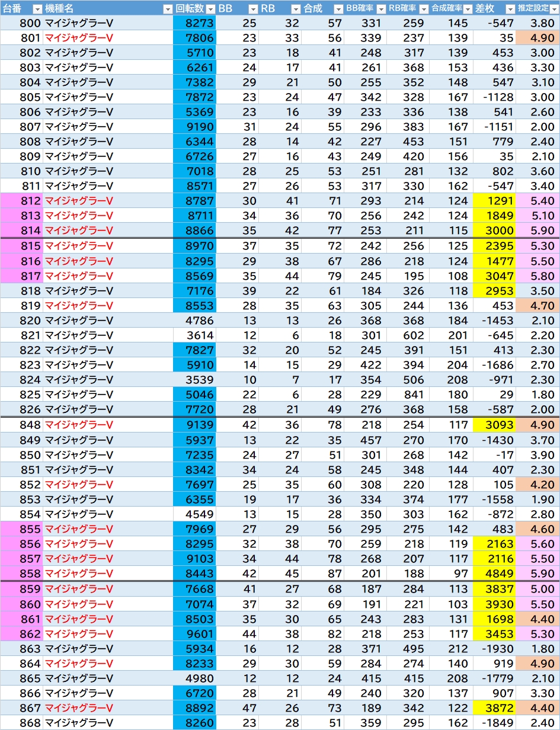The height and width of the screenshot is (730, 560).
Task: Open the 機種名 column filter dropdown
Action: (167, 8)
